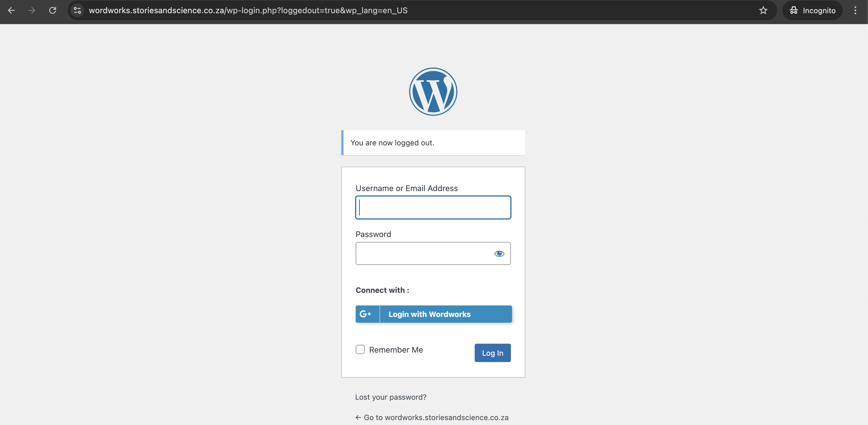Click the browser back arrow
This screenshot has width=868, height=425.
point(12,10)
